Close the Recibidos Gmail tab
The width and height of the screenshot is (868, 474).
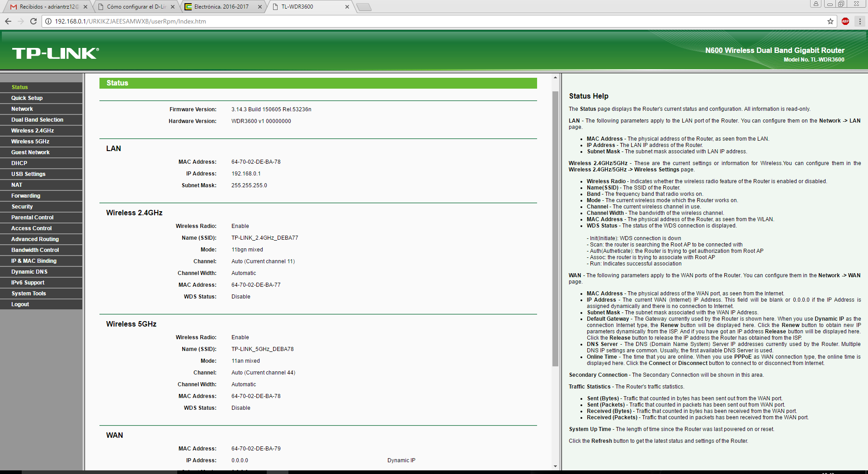tap(85, 7)
